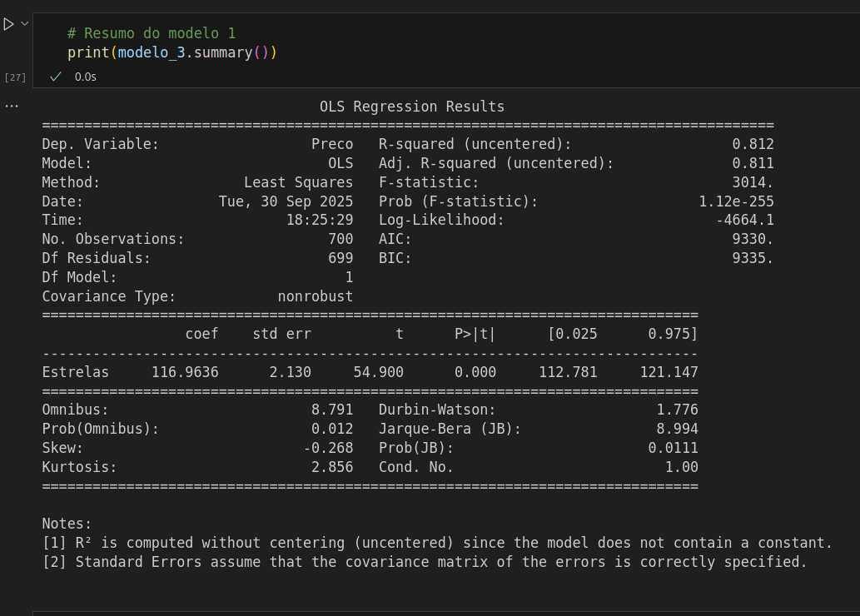The width and height of the screenshot is (860, 616).
Task: Click the 'OLS Regression Results' title text
Action: (412, 107)
